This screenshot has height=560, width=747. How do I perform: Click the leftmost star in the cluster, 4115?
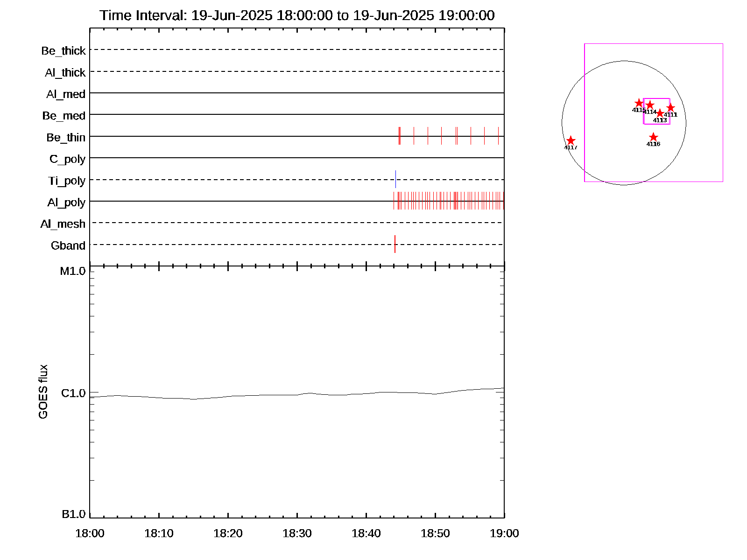(639, 103)
